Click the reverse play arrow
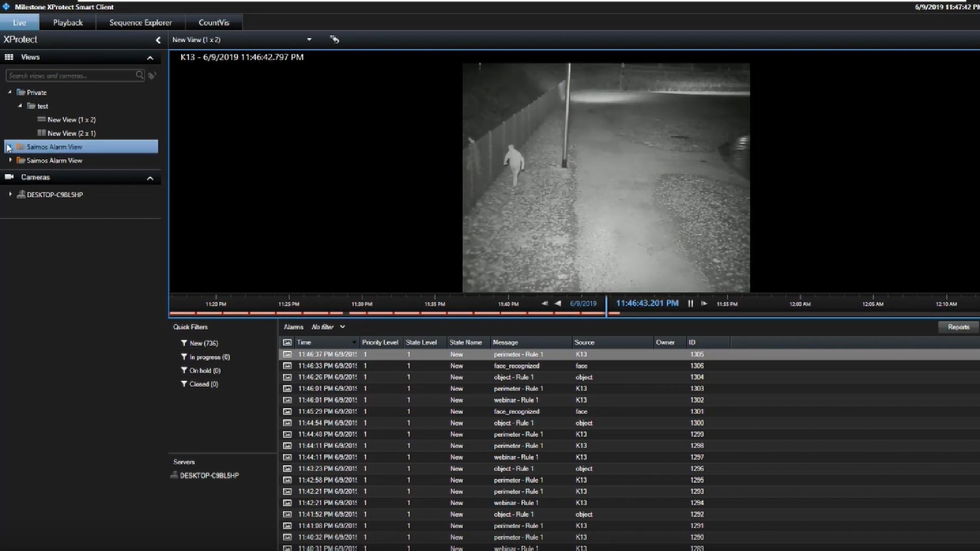Screen dimensions: 980x551 (558, 304)
